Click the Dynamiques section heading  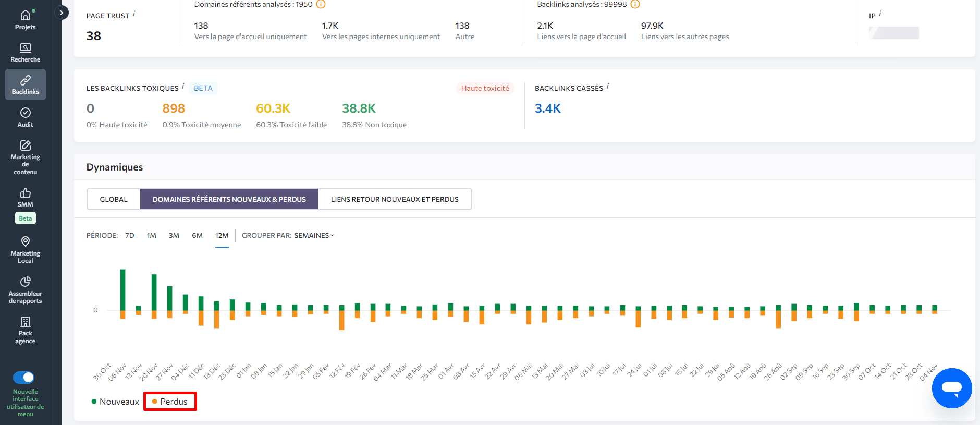tap(115, 167)
